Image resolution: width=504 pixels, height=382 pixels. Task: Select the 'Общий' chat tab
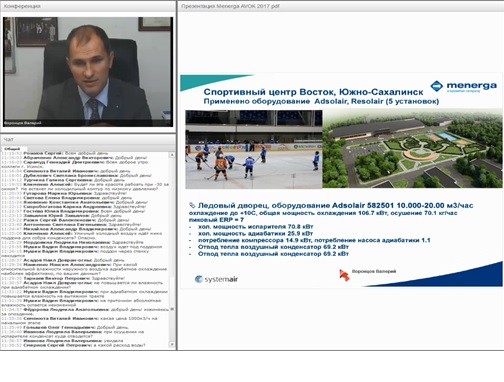12,149
